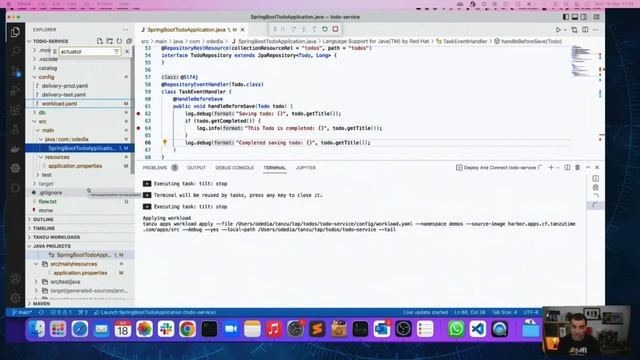Close the SpringBootTodoApplication.java tab

[242, 30]
